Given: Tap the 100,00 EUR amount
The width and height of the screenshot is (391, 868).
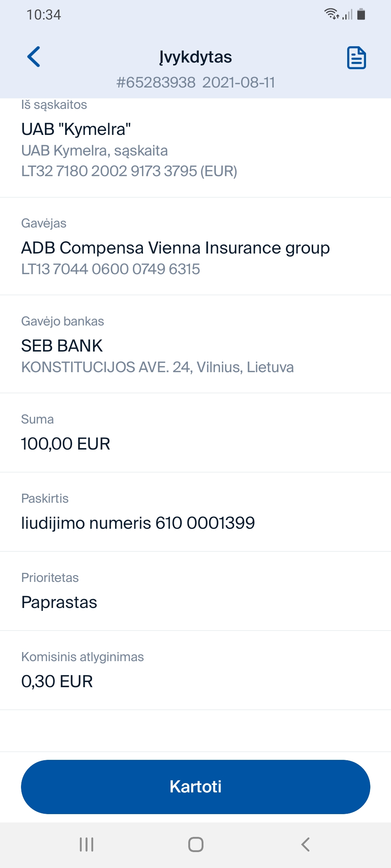Looking at the screenshot, I should 66,444.
